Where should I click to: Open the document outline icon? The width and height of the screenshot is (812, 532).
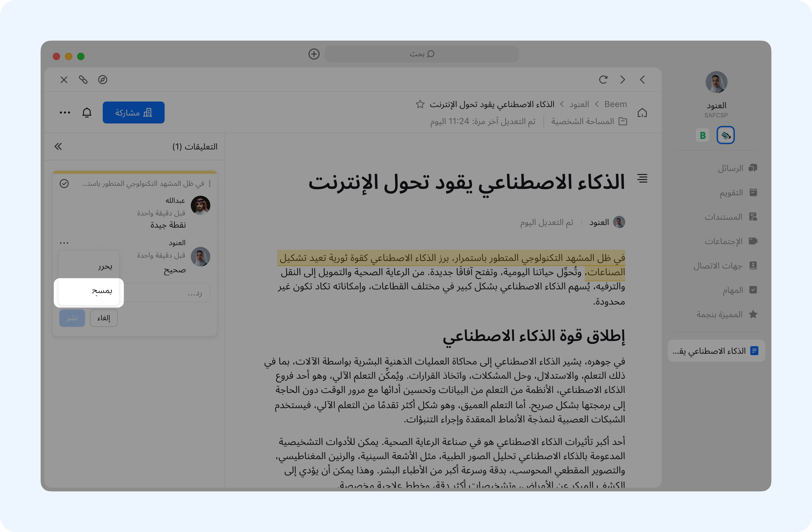[x=642, y=178]
